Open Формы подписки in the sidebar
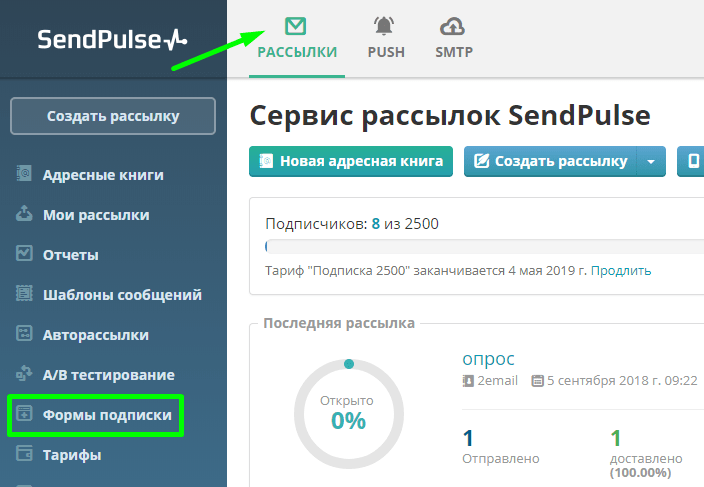 (107, 415)
